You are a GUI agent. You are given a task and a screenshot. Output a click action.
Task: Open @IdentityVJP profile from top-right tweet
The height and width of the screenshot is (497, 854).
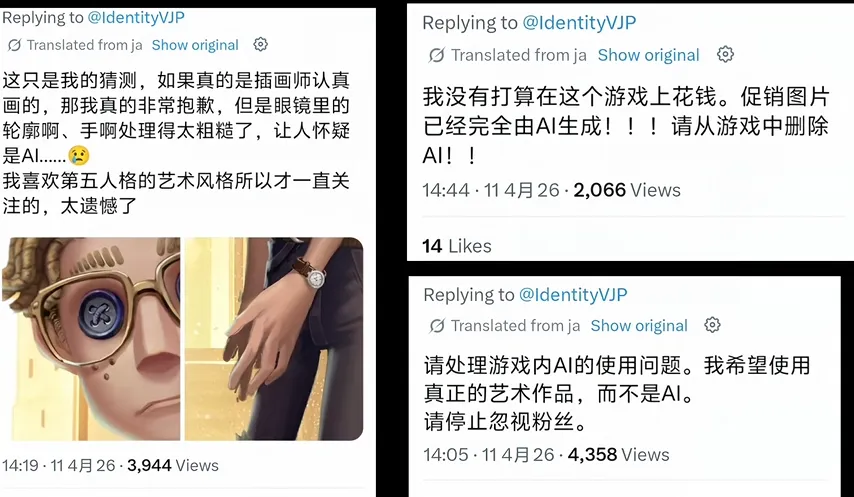pos(579,23)
